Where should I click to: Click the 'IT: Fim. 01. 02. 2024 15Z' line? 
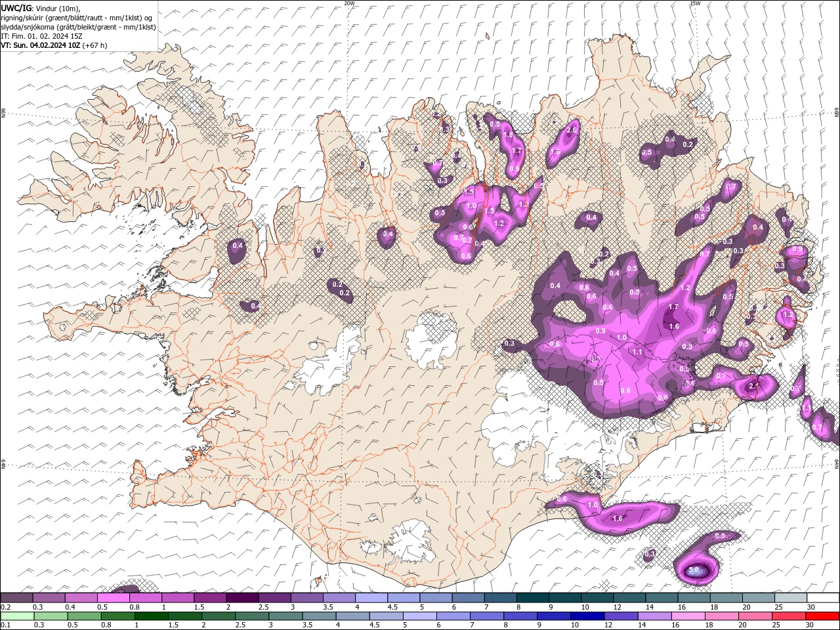tap(41, 36)
